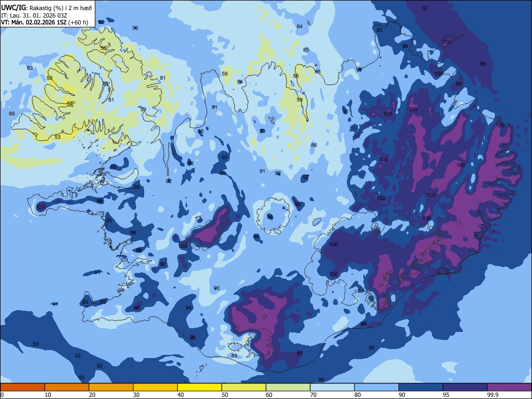Click the map humidity value '52' in the Westfjords

click(70, 104)
